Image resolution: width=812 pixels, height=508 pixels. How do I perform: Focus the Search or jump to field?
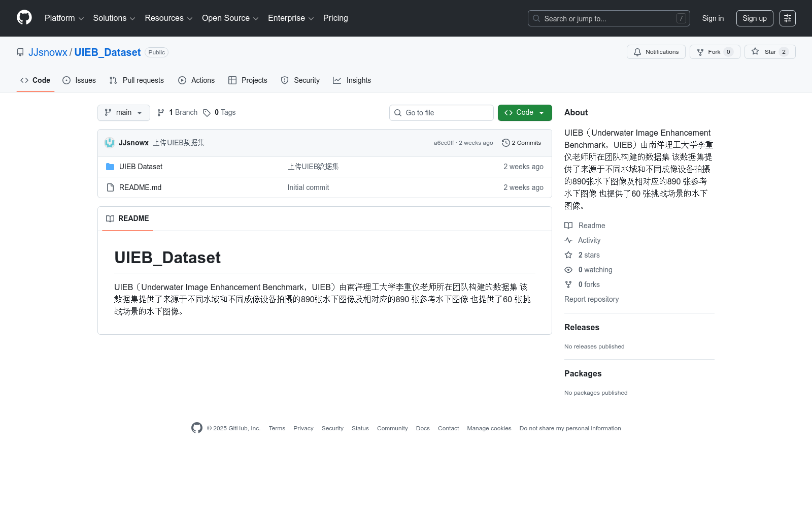point(609,18)
